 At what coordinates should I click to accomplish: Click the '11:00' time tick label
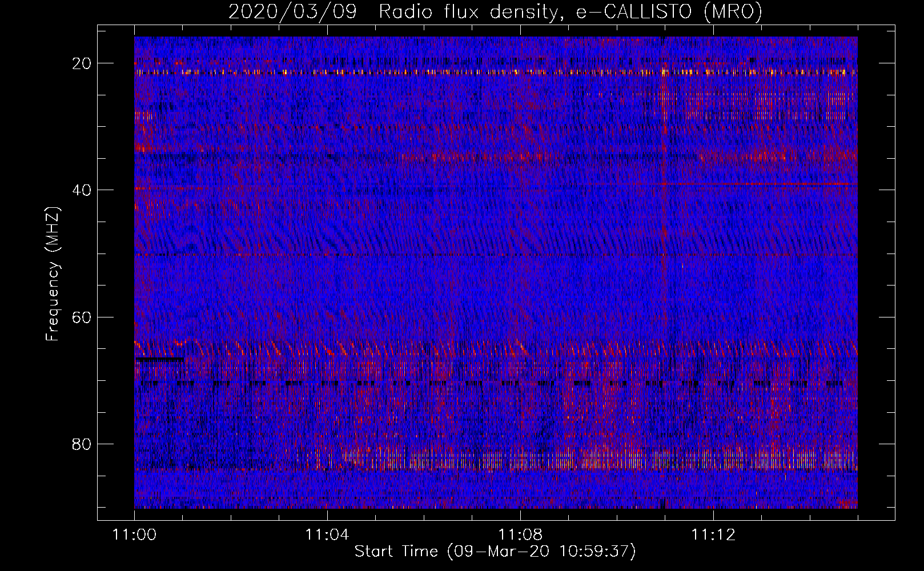pos(134,535)
